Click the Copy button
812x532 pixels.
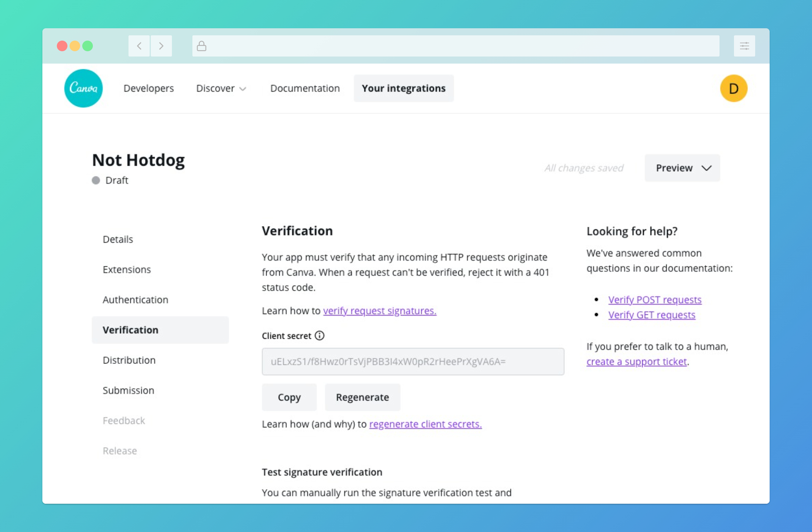pyautogui.click(x=289, y=397)
